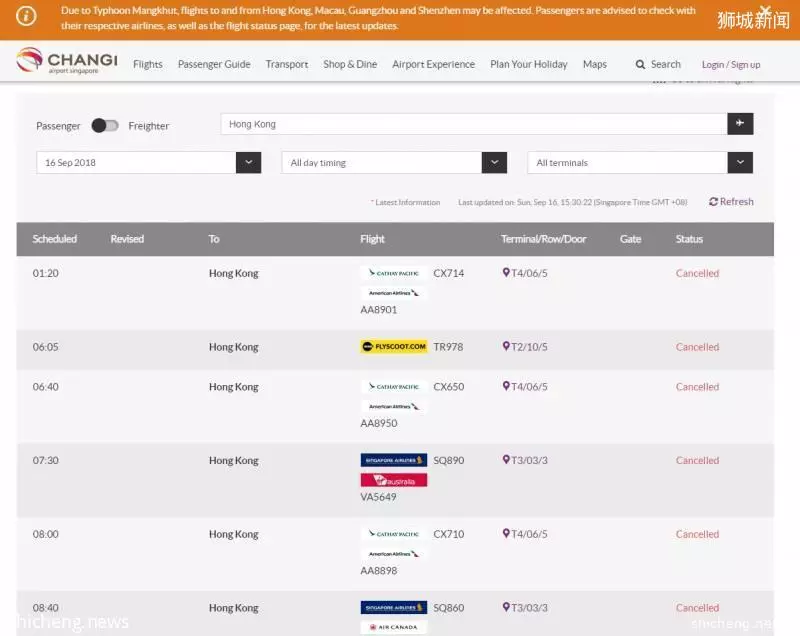Click American Airlines logo above AA8901

(394, 293)
